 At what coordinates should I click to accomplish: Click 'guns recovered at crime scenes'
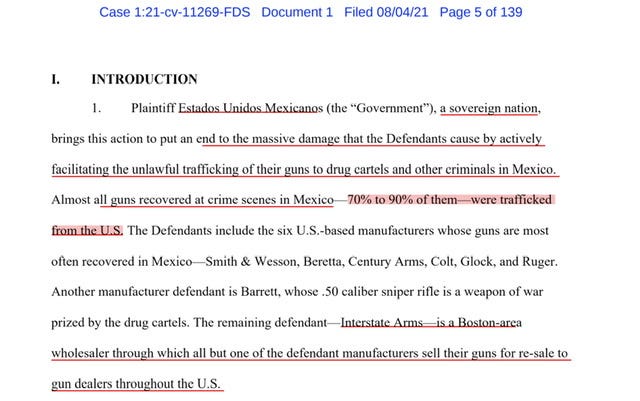point(194,200)
